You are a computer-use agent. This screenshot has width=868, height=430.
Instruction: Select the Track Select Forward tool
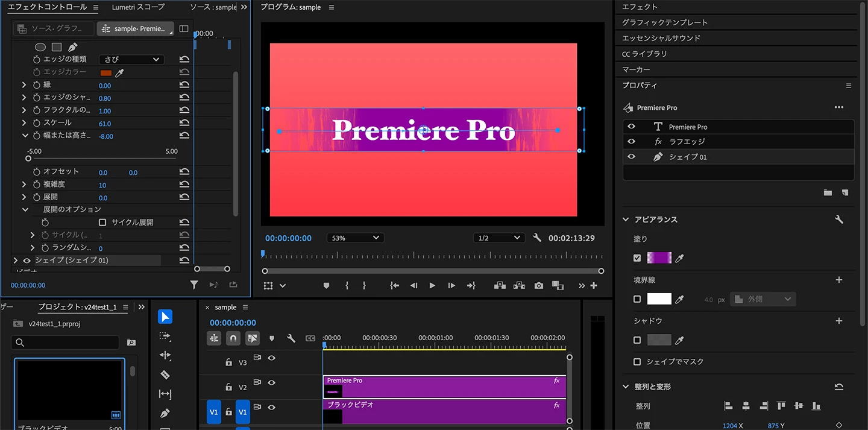point(165,336)
